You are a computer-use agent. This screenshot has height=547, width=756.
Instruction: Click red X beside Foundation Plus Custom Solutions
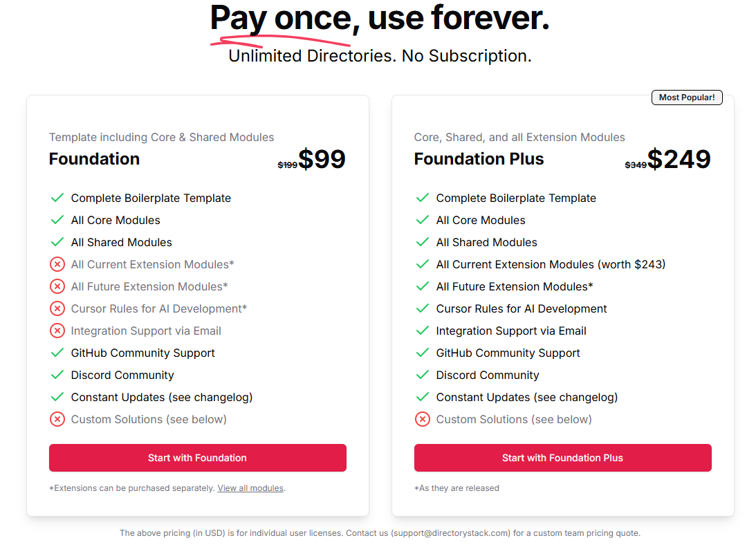pyautogui.click(x=422, y=419)
